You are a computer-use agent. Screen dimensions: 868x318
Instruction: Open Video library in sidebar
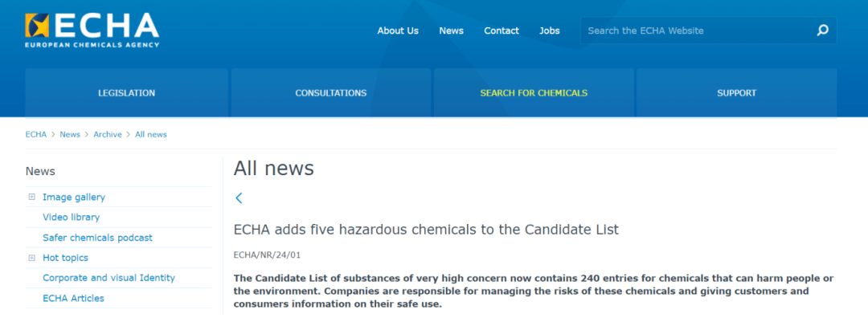click(71, 218)
